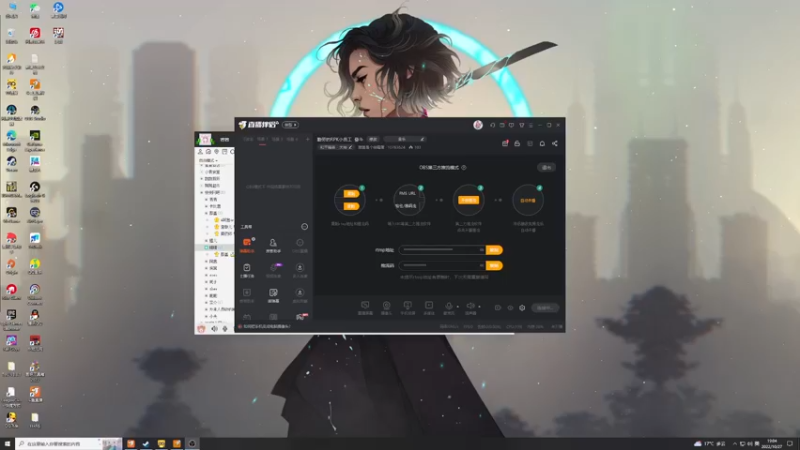The height and width of the screenshot is (450, 800).
Task: Click the record icon left of the eye icon
Action: pyautogui.click(x=497, y=308)
